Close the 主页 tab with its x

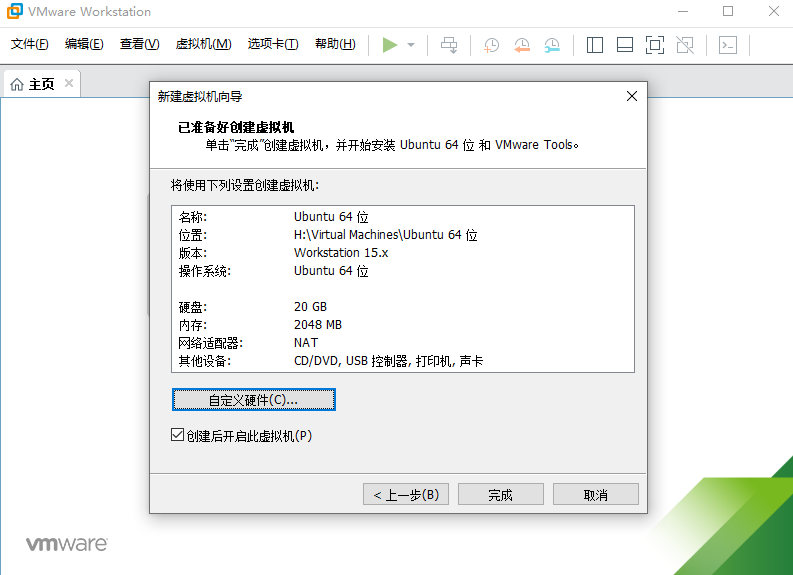tap(69, 83)
